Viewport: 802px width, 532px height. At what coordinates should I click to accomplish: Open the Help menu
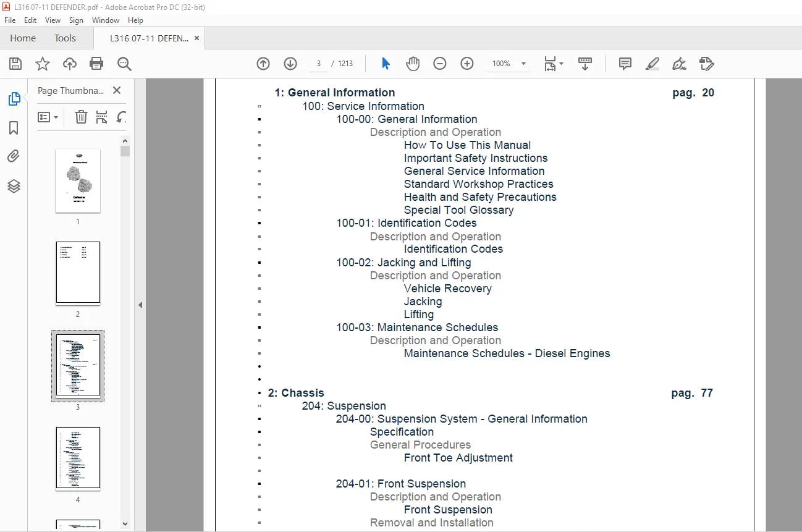click(135, 20)
